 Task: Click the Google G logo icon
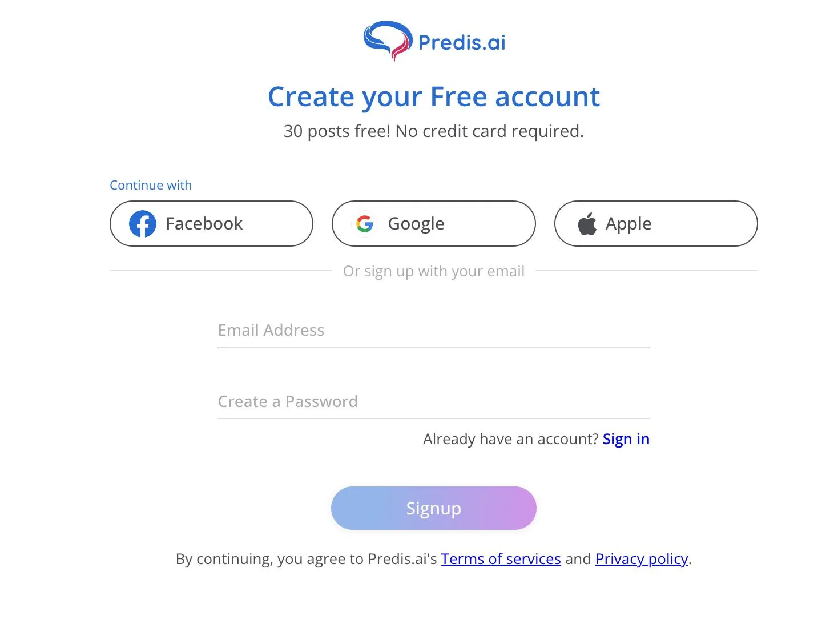[x=365, y=224]
